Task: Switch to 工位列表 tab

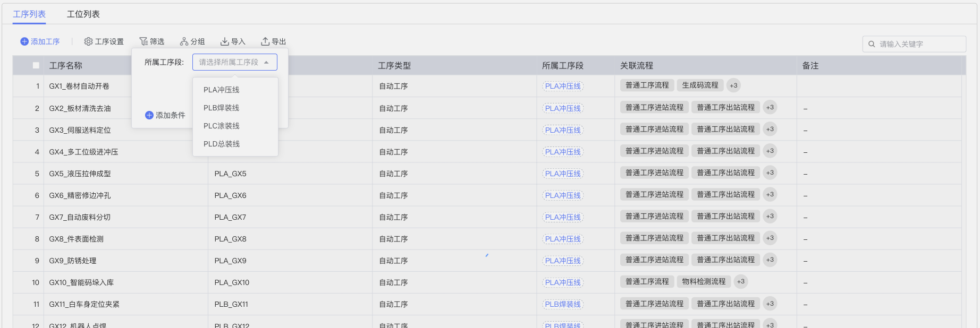Action: click(x=83, y=14)
